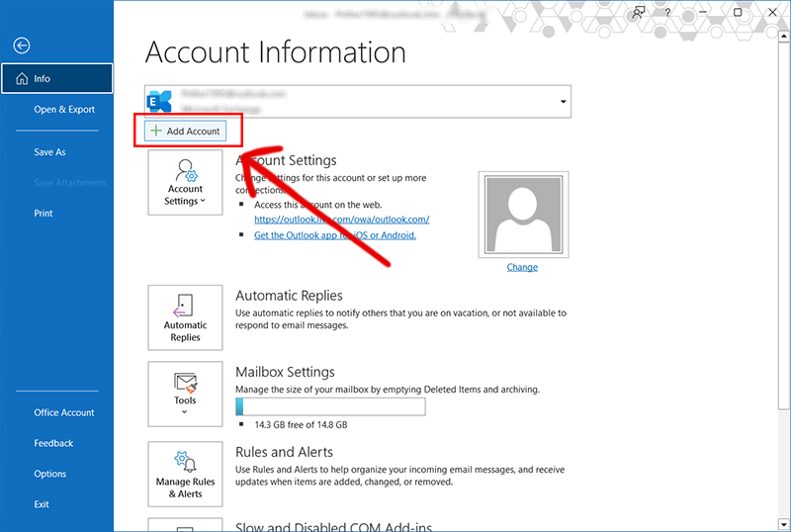Click the Account Information heading
Screen dimensions: 791x532
pos(276,52)
